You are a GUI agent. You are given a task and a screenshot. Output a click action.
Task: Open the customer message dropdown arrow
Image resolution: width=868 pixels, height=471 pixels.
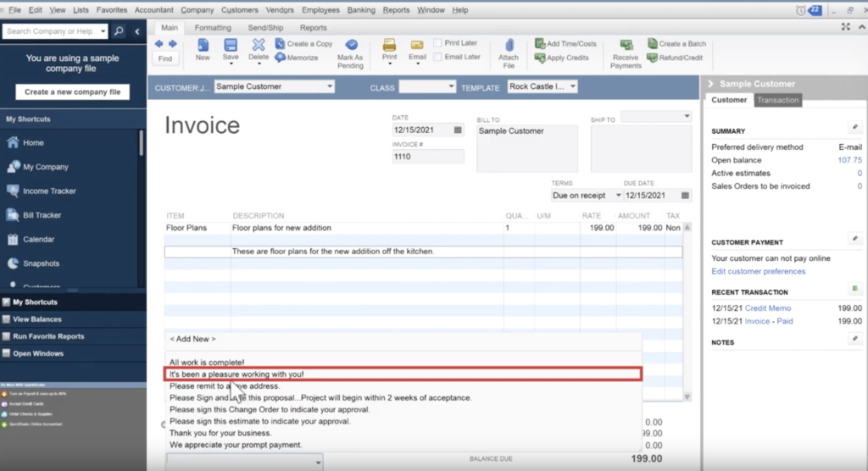click(318, 463)
